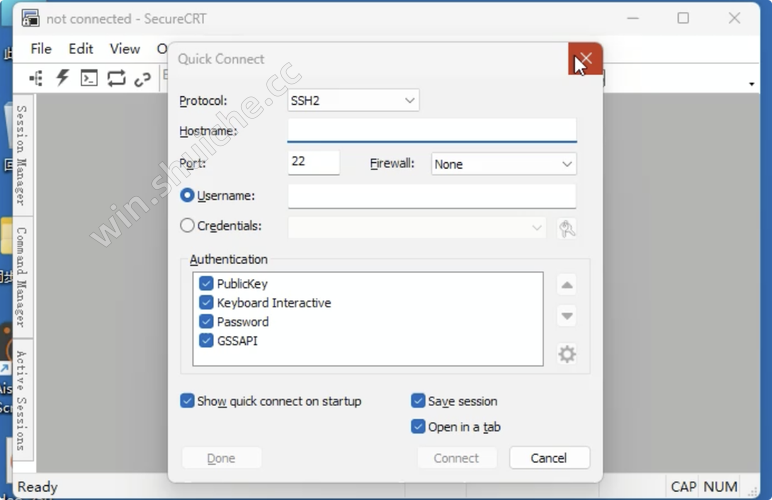Uncheck Keyboard Interactive authentication
The width and height of the screenshot is (772, 500).
[x=206, y=302]
